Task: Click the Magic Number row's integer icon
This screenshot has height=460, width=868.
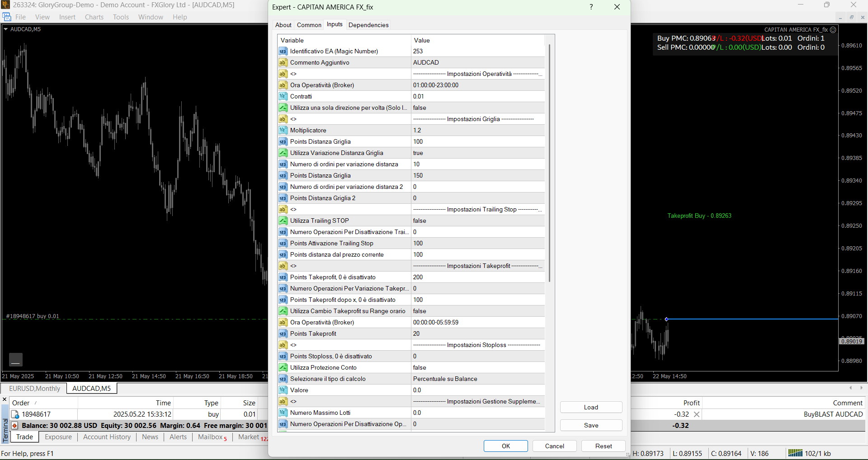Action: (x=283, y=52)
